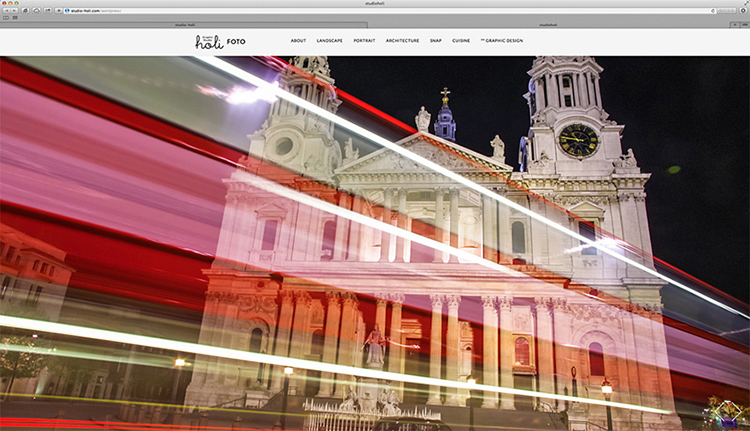Open the LANDSCAPE gallery
This screenshot has height=431, width=750.
[x=329, y=41]
